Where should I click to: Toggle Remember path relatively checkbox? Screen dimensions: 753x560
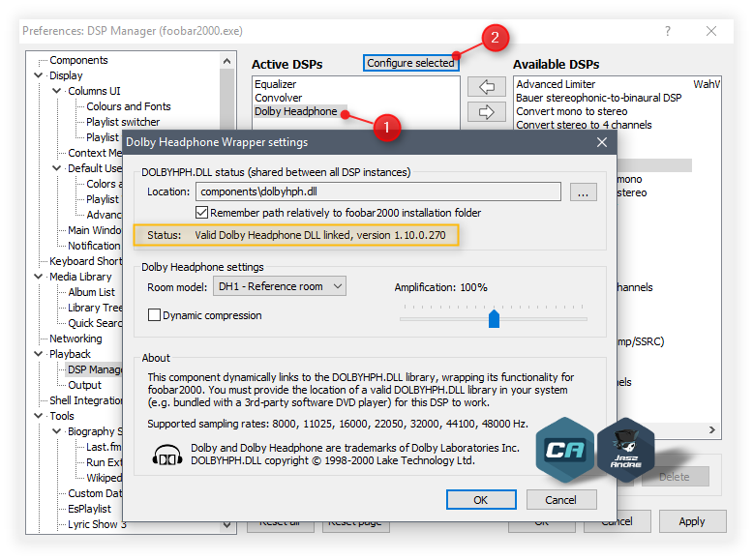coord(201,212)
